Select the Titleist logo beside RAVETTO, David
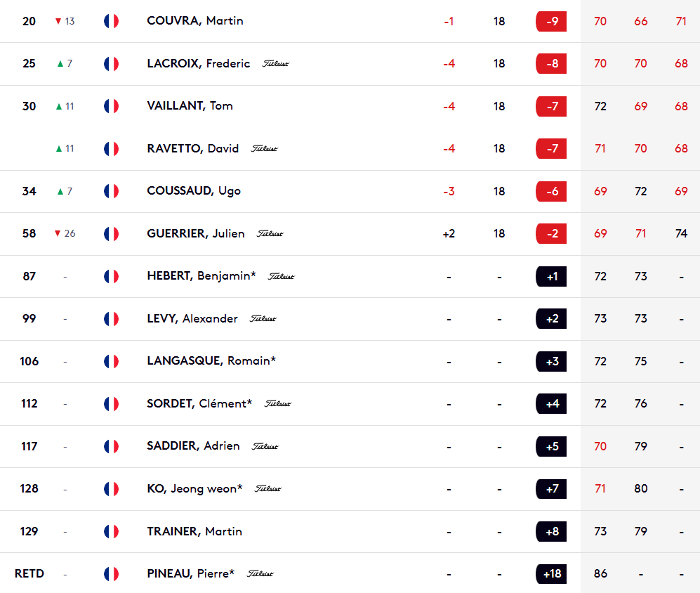700x593 pixels. 265,149
